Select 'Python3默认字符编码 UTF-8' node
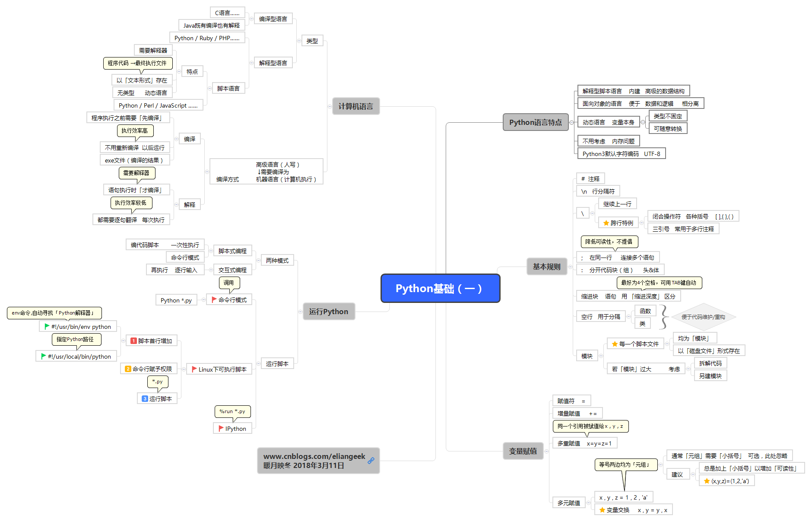The image size is (812, 522). tap(622, 153)
